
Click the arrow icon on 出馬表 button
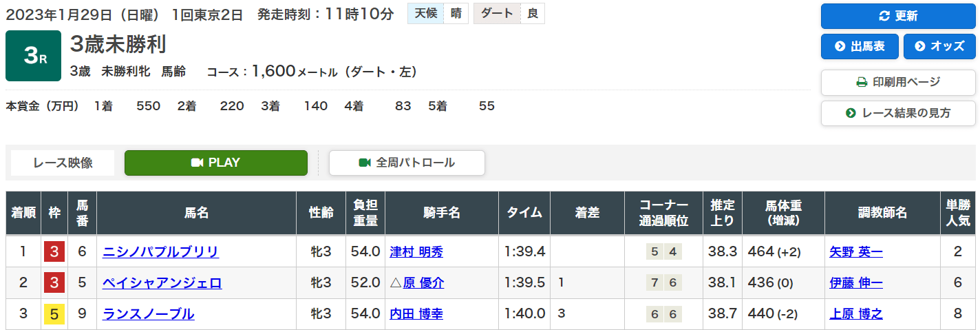point(840,46)
